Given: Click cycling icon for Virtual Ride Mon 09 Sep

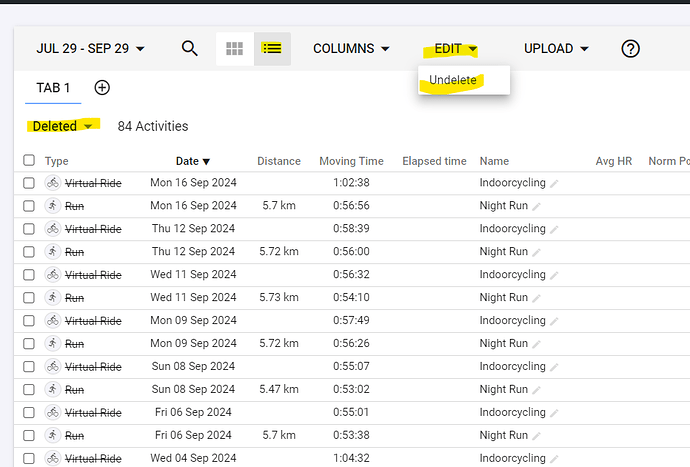Looking at the screenshot, I should click(x=53, y=320).
